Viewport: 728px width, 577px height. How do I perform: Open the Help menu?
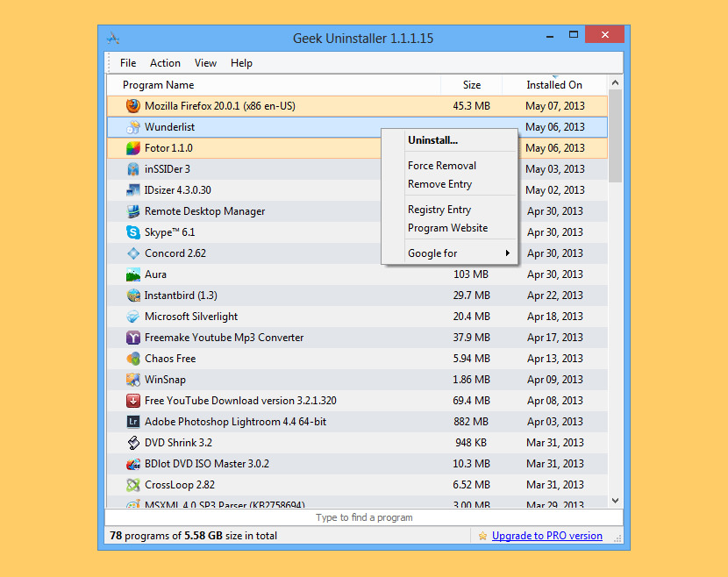click(241, 63)
